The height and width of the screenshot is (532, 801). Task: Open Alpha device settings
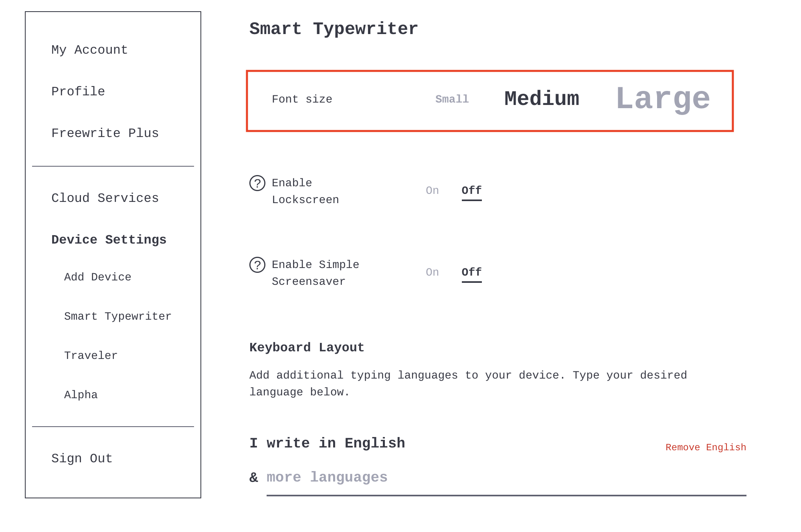point(81,395)
